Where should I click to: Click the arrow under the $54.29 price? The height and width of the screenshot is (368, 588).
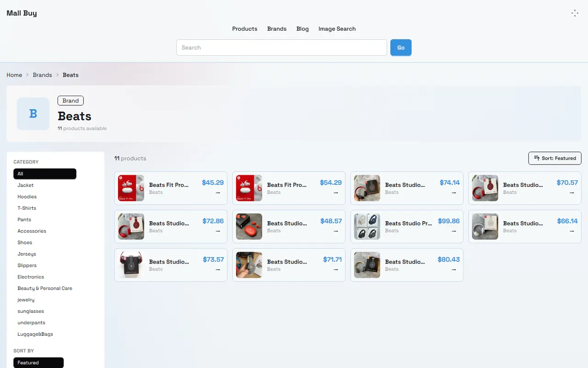coord(336,193)
